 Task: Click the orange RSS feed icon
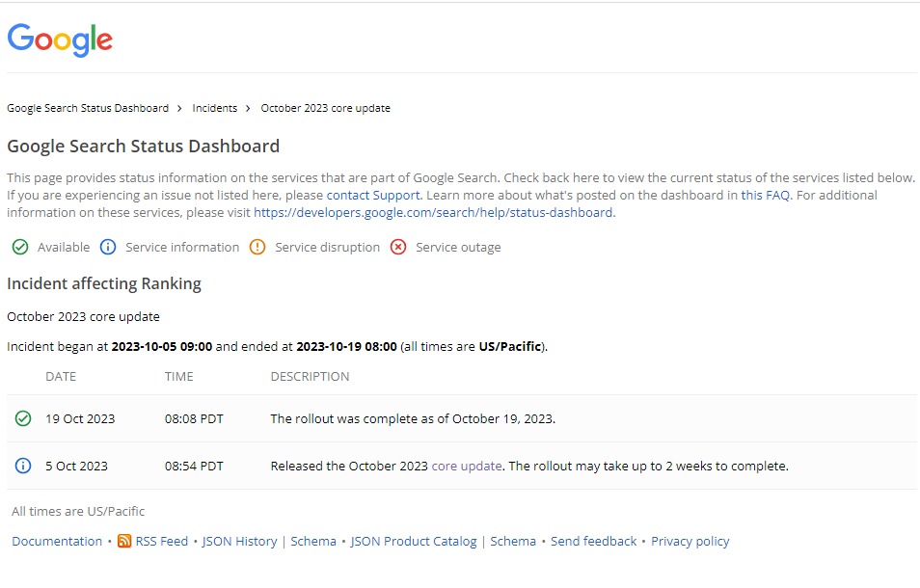tap(124, 541)
